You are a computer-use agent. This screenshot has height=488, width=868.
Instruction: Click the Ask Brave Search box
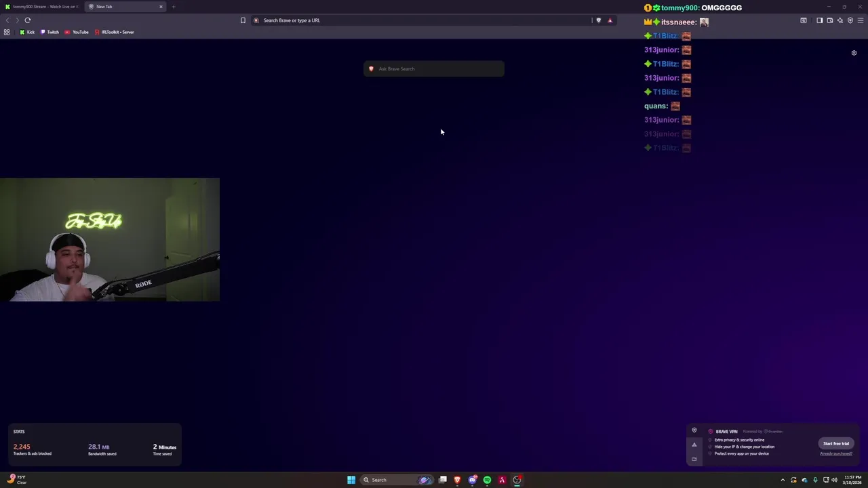[434, 68]
